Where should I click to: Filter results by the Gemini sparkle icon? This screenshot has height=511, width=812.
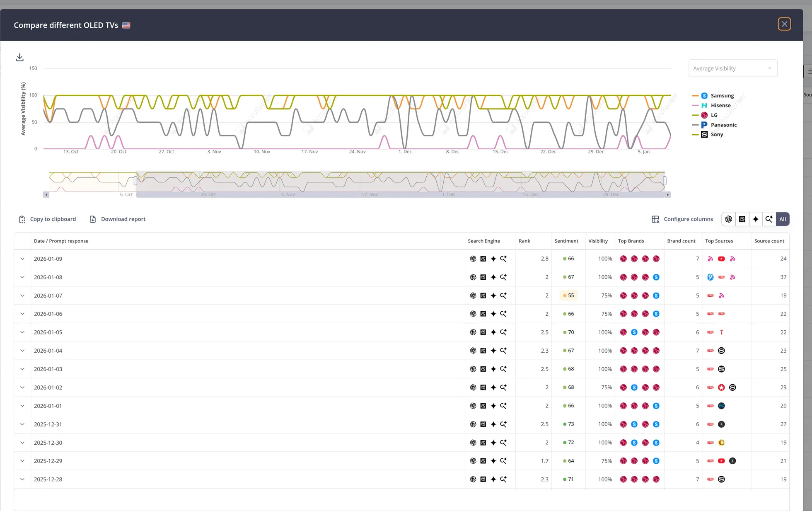756,219
